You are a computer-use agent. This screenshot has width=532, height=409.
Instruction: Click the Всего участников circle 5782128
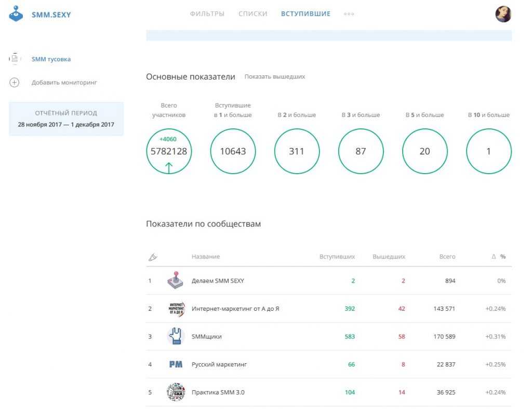pos(169,151)
